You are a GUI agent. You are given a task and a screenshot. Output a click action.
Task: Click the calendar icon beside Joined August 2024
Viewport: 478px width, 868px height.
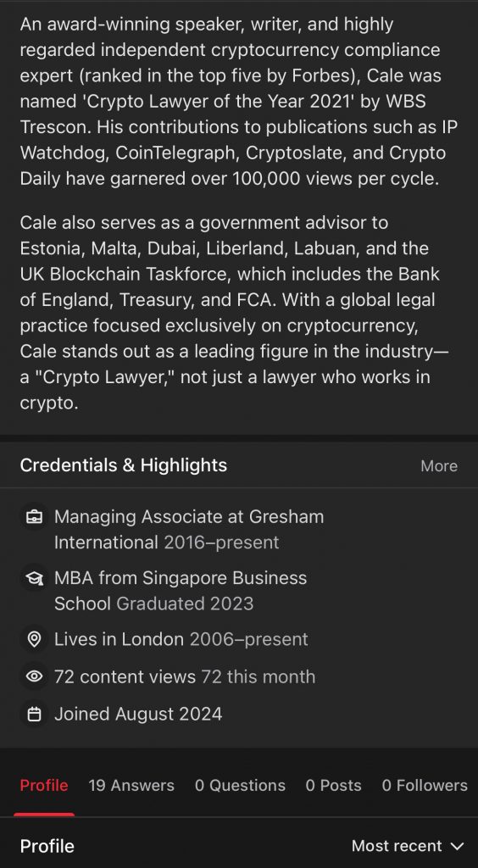tap(34, 714)
